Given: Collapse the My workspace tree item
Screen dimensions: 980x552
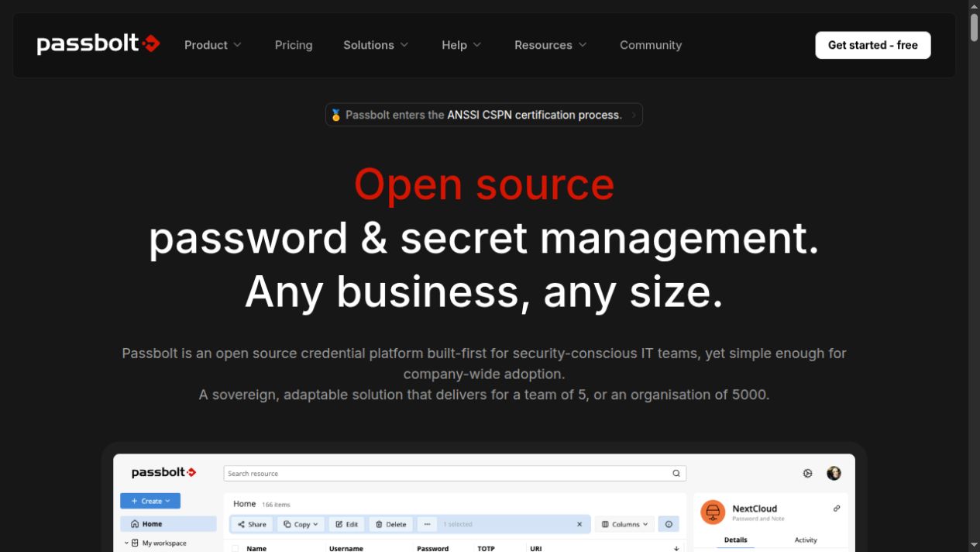Looking at the screenshot, I should (126, 543).
